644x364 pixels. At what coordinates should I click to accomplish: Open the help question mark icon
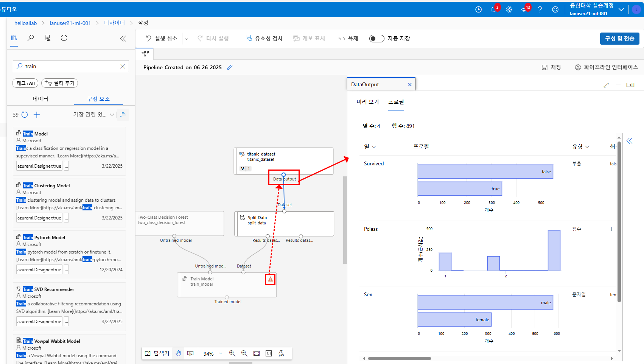coord(540,9)
